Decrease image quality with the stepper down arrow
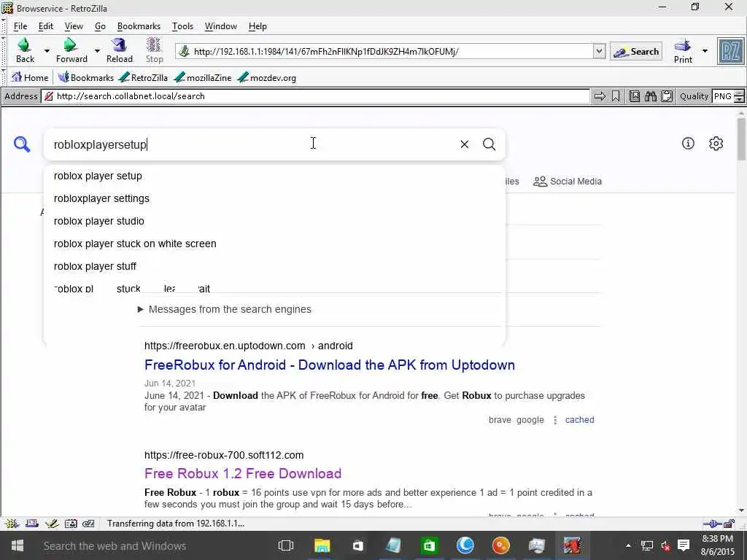 point(739,99)
